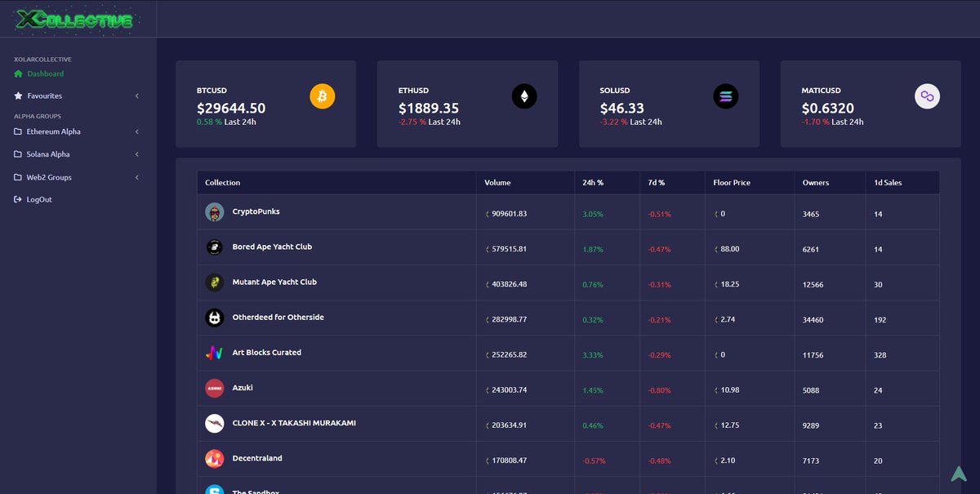Click the Decentraland collection avatar
This screenshot has width=980, height=494.
coord(214,459)
